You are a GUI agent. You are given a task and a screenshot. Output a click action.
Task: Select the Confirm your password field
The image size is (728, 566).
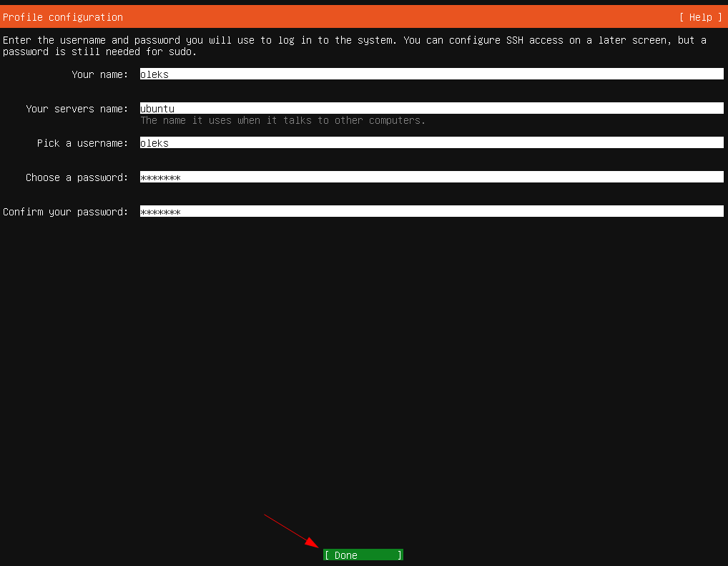tap(431, 212)
